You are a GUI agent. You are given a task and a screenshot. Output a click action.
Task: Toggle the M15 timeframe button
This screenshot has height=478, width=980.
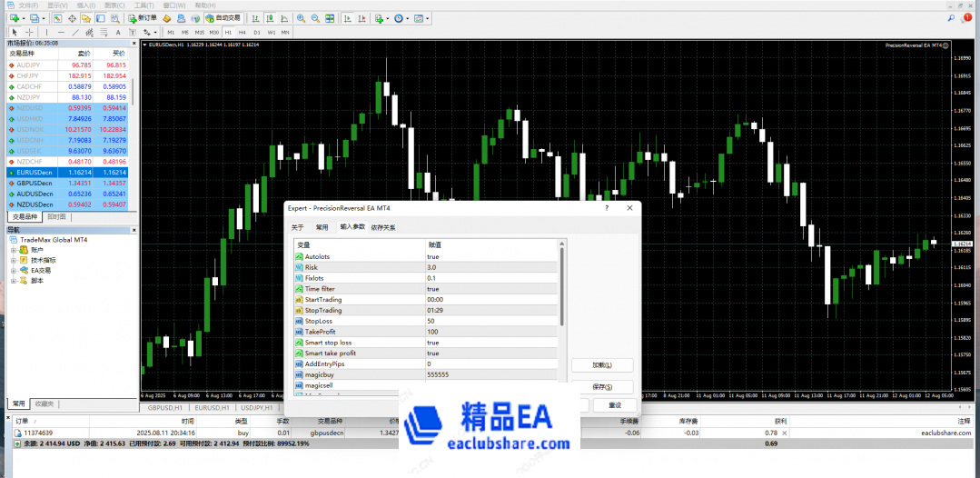pos(200,32)
